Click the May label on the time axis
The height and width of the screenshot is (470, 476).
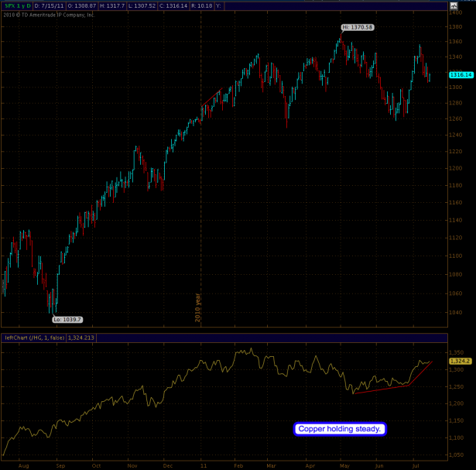pyautogui.click(x=345, y=466)
